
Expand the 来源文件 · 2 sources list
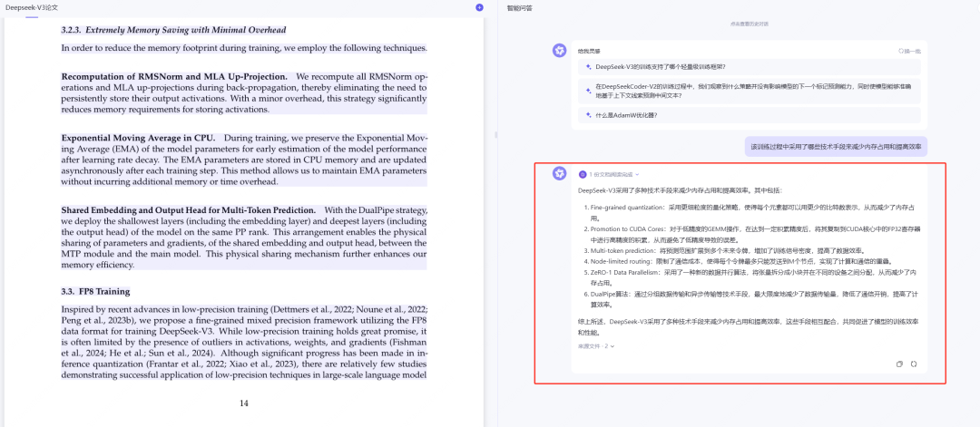(597, 345)
